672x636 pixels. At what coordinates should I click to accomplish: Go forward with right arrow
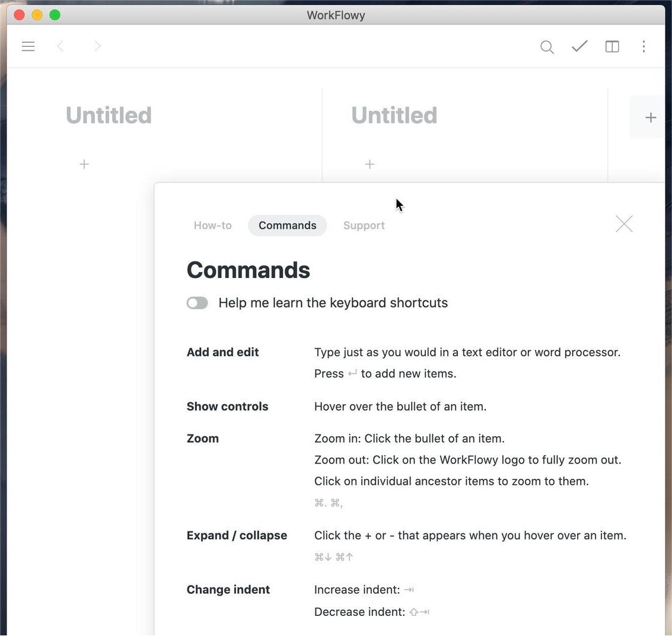point(98,46)
